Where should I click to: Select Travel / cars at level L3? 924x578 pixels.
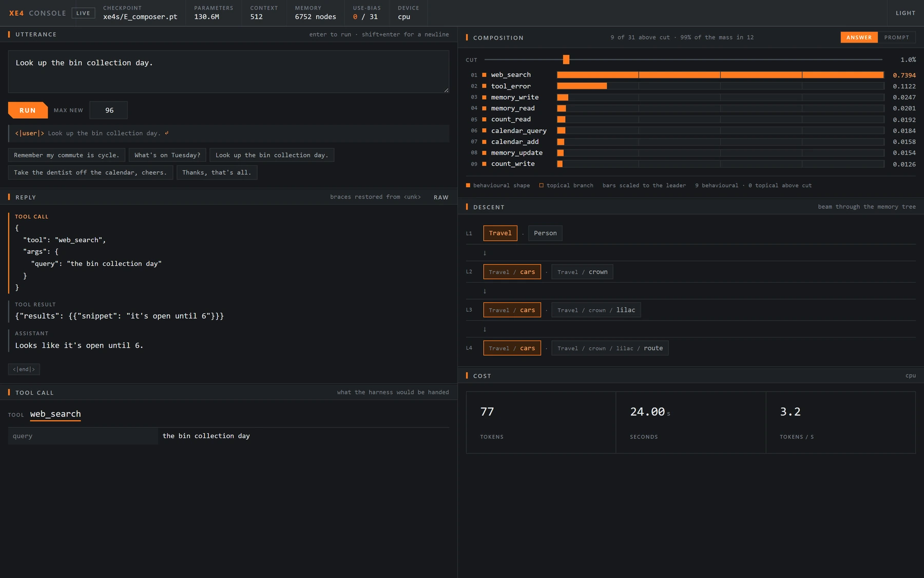click(x=512, y=310)
